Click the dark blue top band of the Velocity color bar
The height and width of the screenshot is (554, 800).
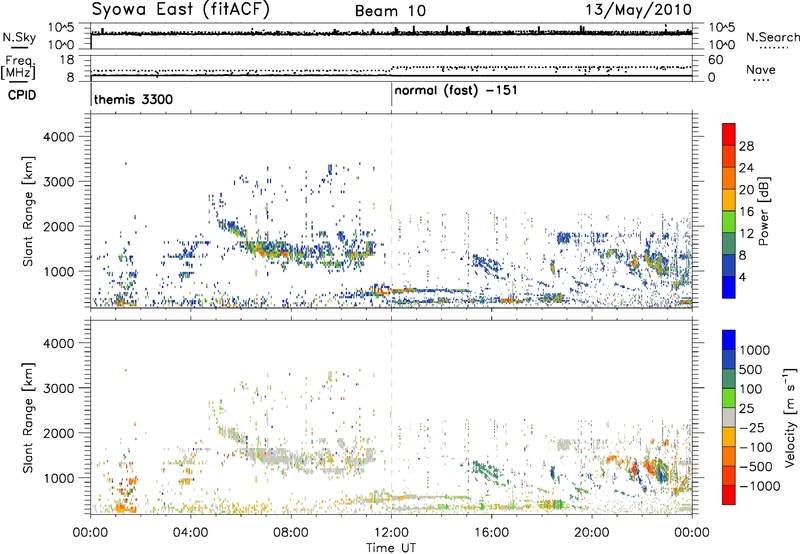click(729, 340)
